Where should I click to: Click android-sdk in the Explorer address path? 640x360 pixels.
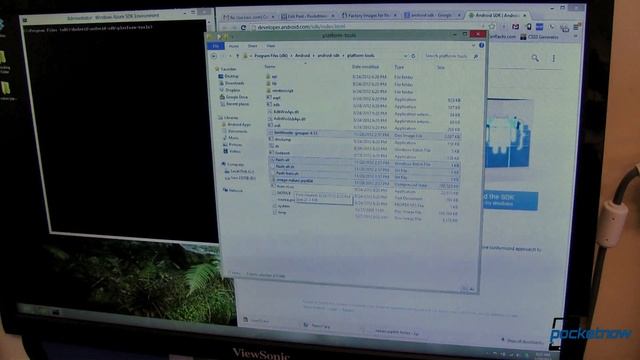coord(329,55)
